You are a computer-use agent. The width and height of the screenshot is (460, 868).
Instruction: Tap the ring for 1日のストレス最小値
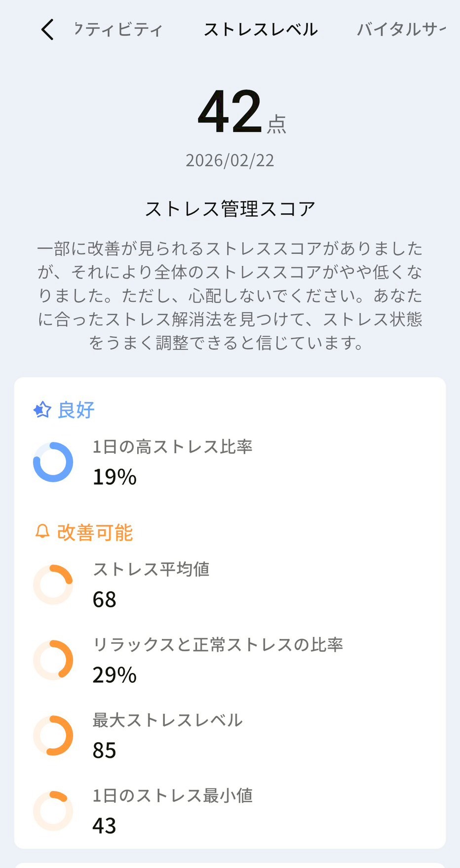pos(53,811)
